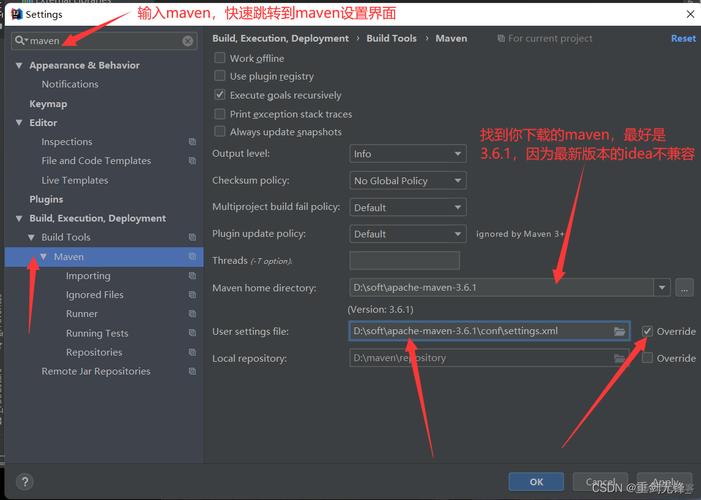Image resolution: width=701 pixels, height=500 pixels.
Task: Open the Keymap settings page
Action: (48, 104)
